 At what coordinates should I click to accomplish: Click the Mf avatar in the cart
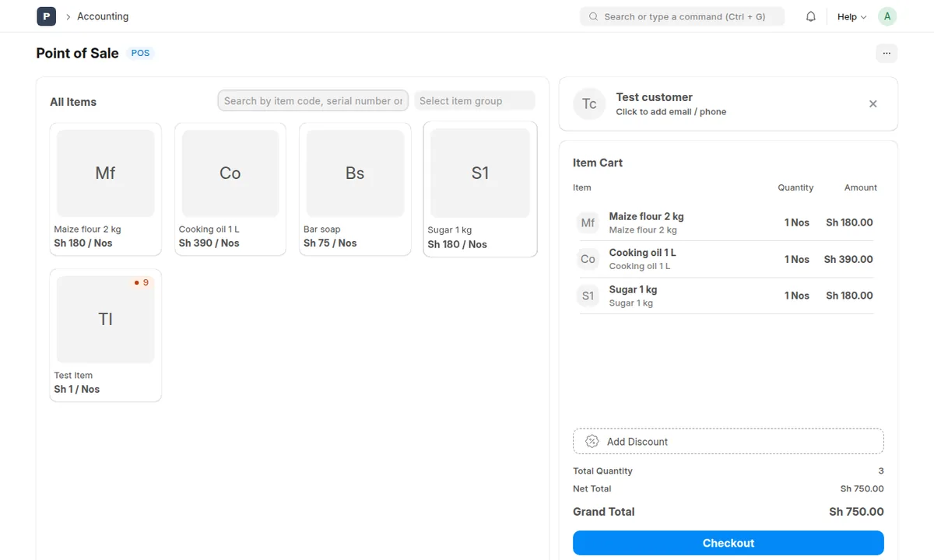[588, 222]
